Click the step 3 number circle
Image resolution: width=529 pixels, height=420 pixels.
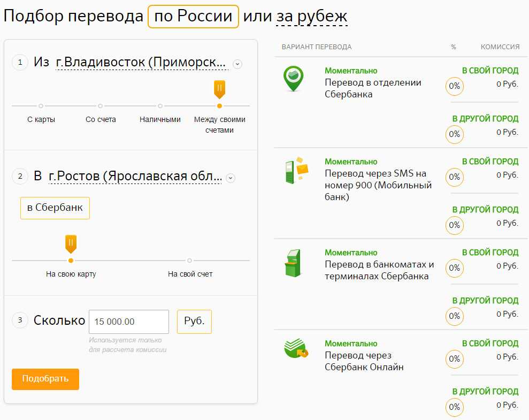(20, 320)
